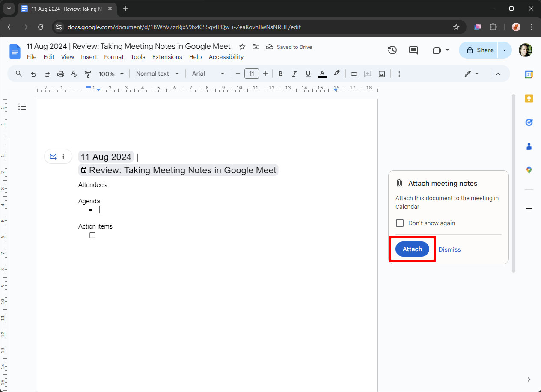Open the Review meeting calendar event chip

click(x=178, y=170)
